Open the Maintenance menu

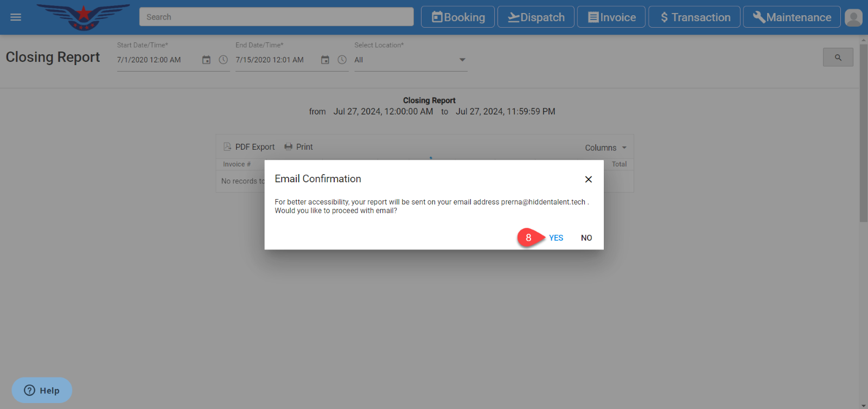[792, 17]
